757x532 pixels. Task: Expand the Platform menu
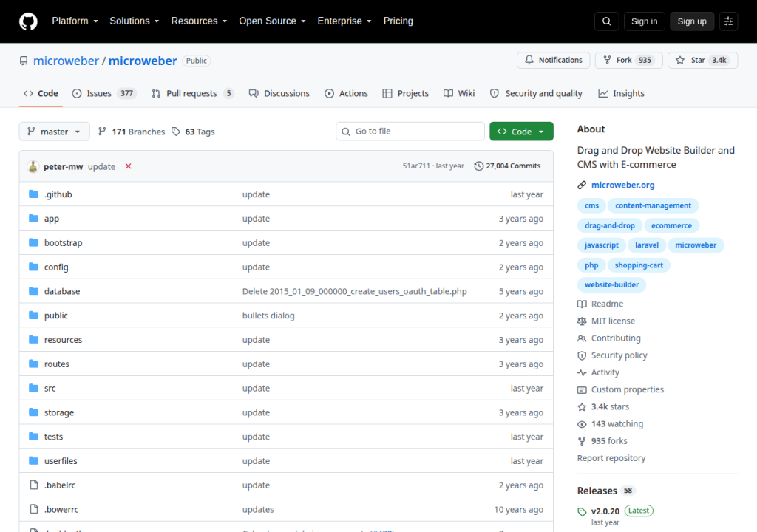pos(75,21)
